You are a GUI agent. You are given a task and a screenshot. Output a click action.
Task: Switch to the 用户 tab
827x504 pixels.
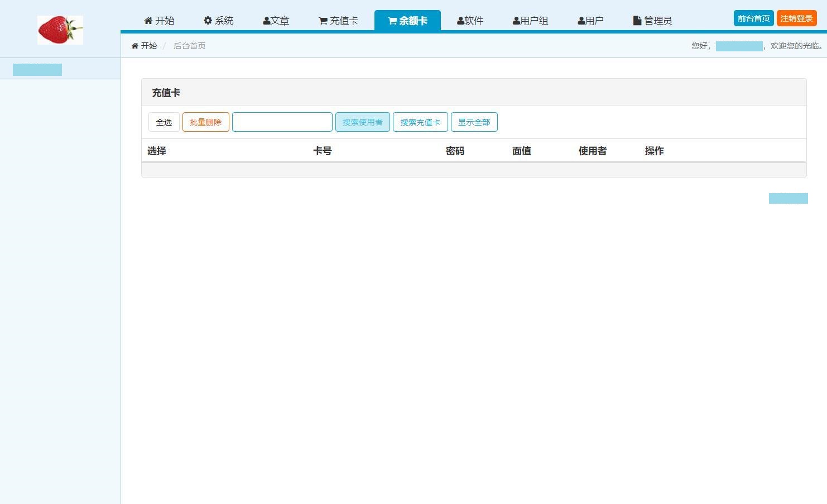[590, 21]
